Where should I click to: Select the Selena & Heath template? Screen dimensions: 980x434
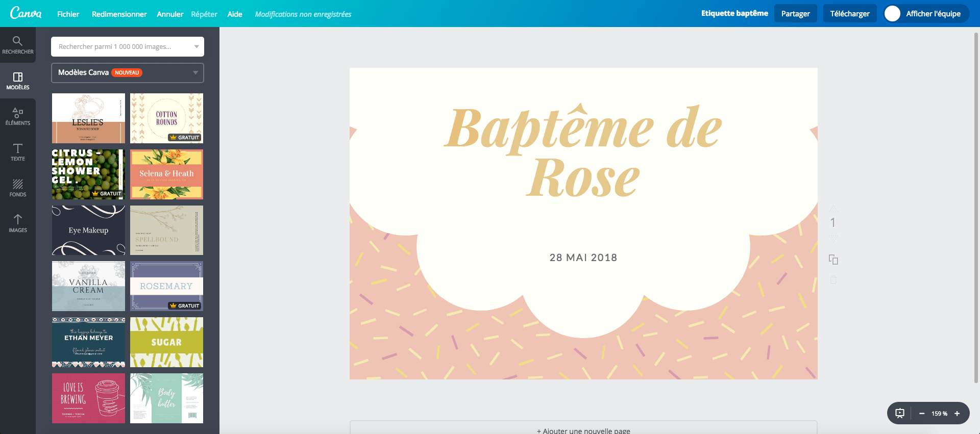(x=166, y=174)
